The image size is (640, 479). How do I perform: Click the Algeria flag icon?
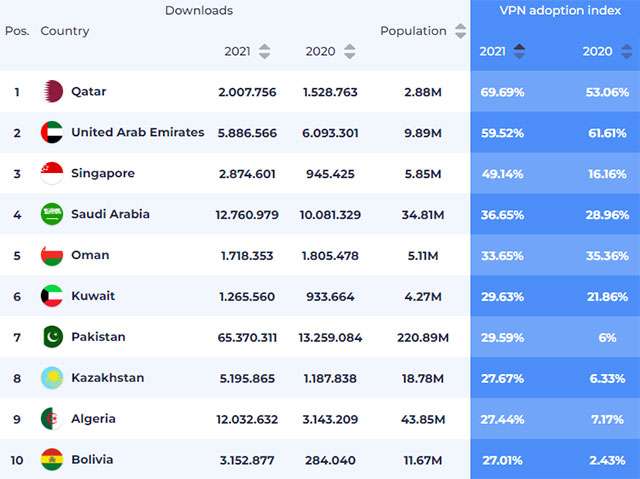(x=52, y=419)
